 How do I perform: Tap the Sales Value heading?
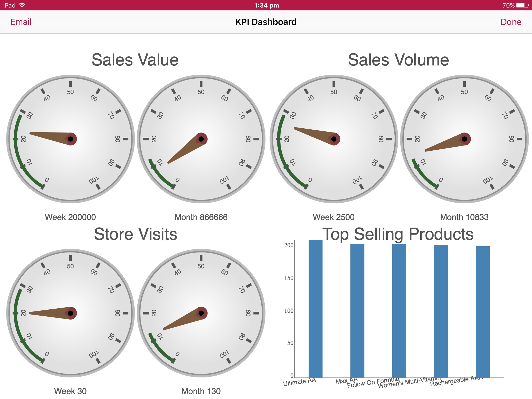click(x=135, y=60)
